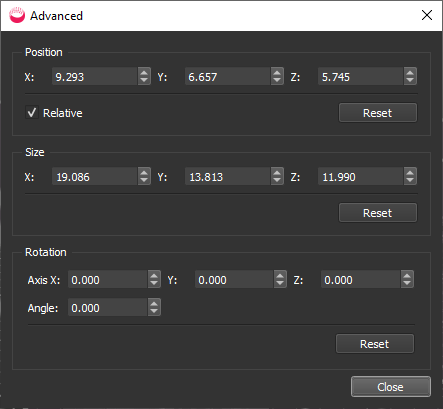Reset the Size values

(x=378, y=213)
